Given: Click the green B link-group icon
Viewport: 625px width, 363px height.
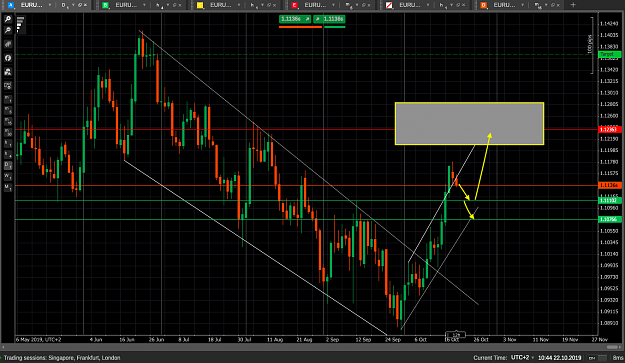Looking at the screenshot, I should [x=105, y=5].
